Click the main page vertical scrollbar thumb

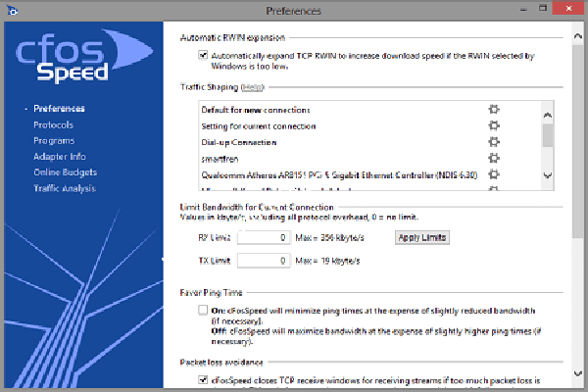578,141
